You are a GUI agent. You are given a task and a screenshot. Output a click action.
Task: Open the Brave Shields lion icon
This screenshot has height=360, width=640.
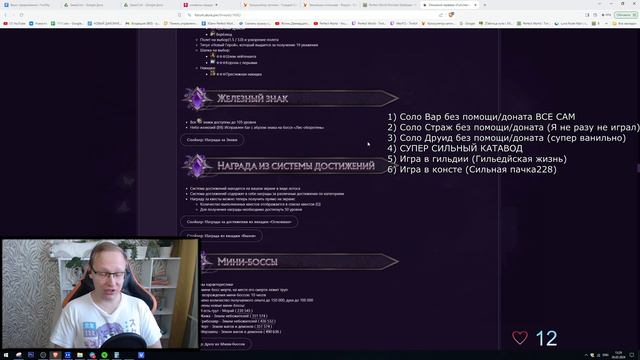[x=451, y=15]
